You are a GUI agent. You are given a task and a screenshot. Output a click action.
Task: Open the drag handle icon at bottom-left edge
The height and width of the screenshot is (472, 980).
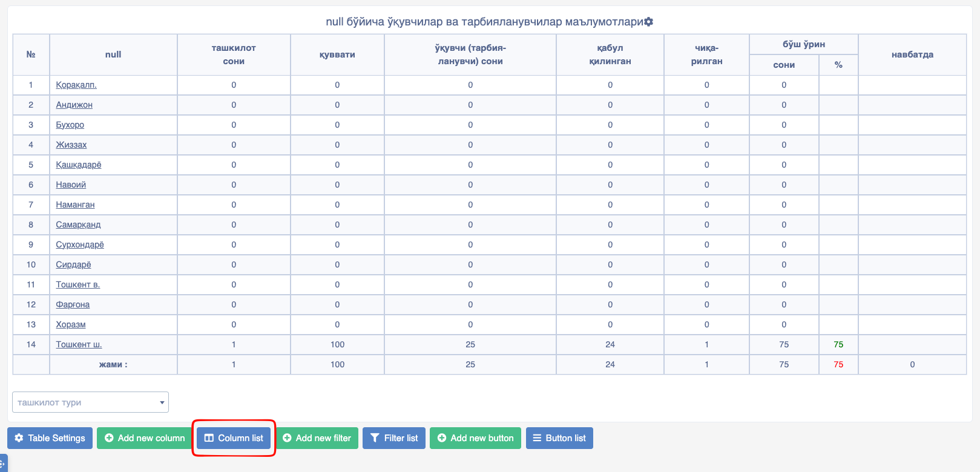3,464
